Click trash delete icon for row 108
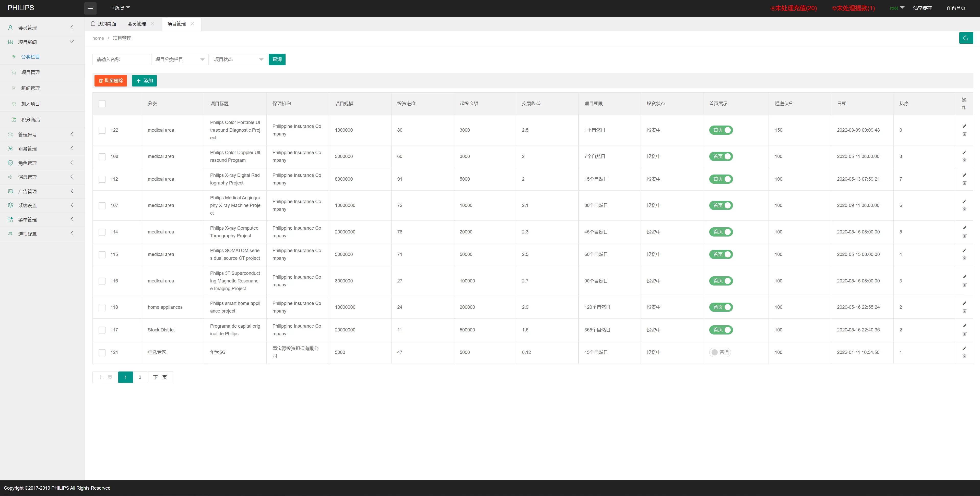The image size is (980, 496). coord(964,160)
